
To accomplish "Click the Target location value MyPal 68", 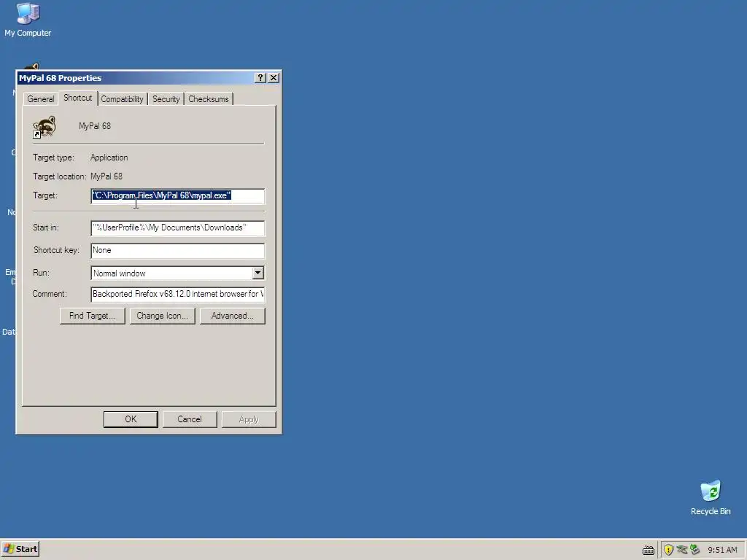I will (107, 176).
